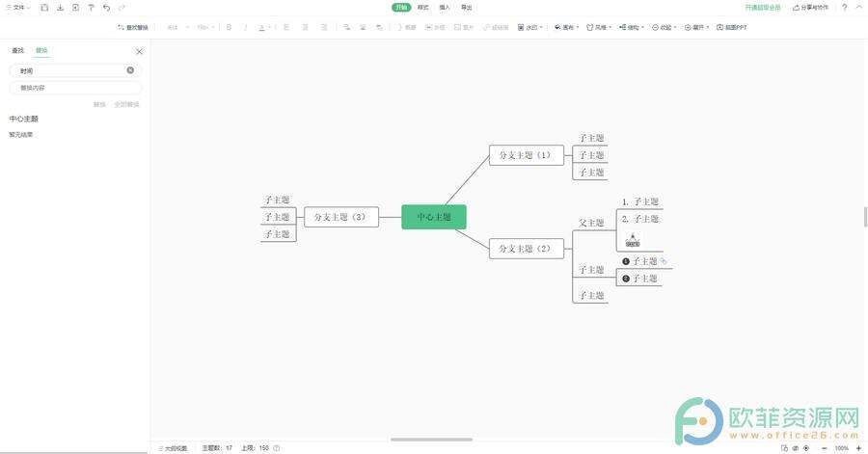
Task: Close the find and replace panel
Action: pyautogui.click(x=139, y=51)
